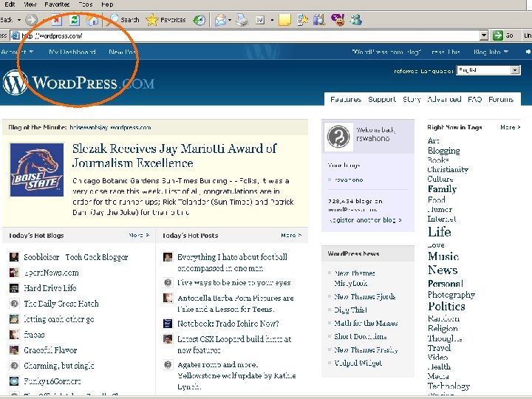The width and height of the screenshot is (532, 399).
Task: Click the Print printer icon
Action: click(242, 20)
